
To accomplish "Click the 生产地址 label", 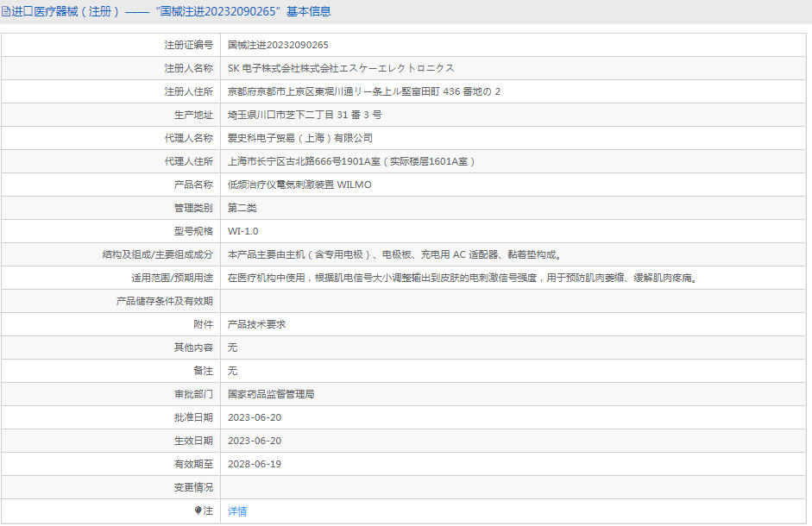I will [x=193, y=115].
